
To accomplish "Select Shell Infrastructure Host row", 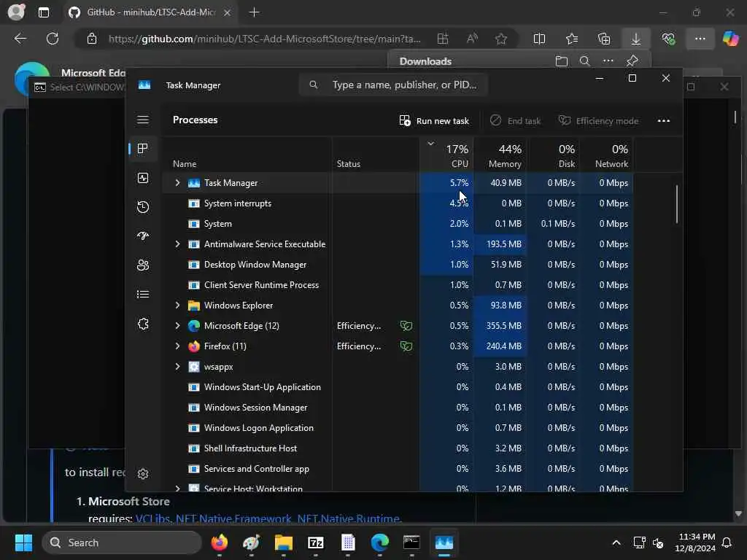I will tap(398, 448).
